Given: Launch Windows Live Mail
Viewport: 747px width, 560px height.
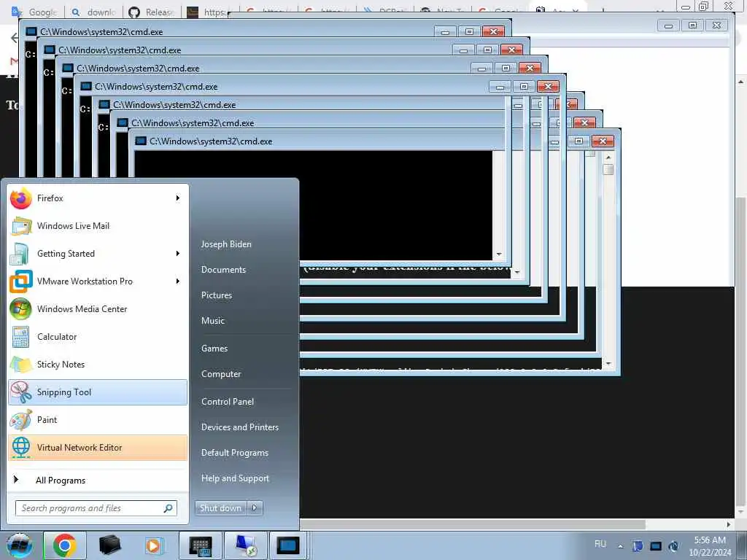Looking at the screenshot, I should (98, 226).
